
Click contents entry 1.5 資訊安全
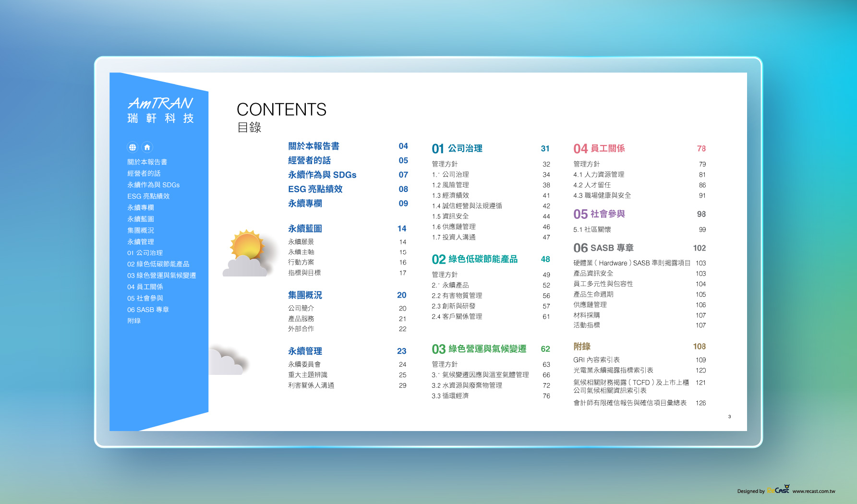(x=450, y=216)
